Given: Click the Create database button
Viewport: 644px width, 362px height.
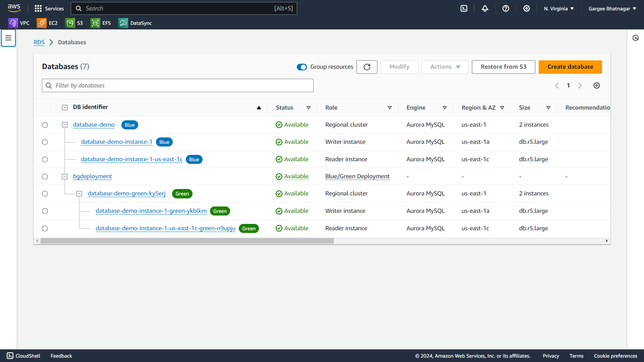Looking at the screenshot, I should click(570, 67).
